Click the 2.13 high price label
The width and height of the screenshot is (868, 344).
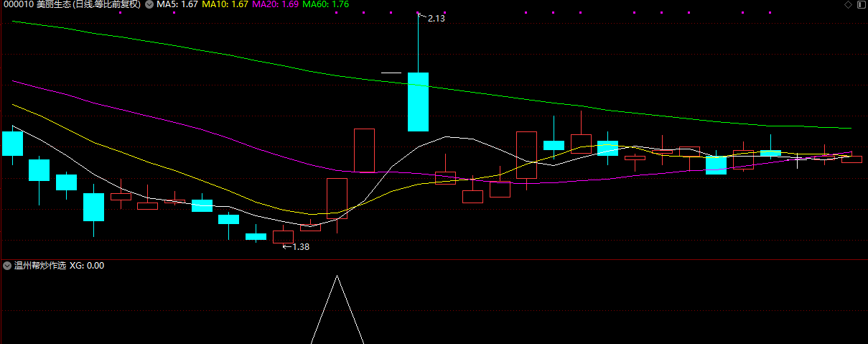(436, 19)
